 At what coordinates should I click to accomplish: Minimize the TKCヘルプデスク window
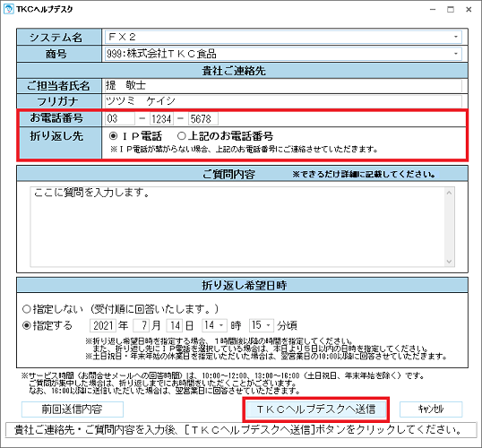pos(433,9)
